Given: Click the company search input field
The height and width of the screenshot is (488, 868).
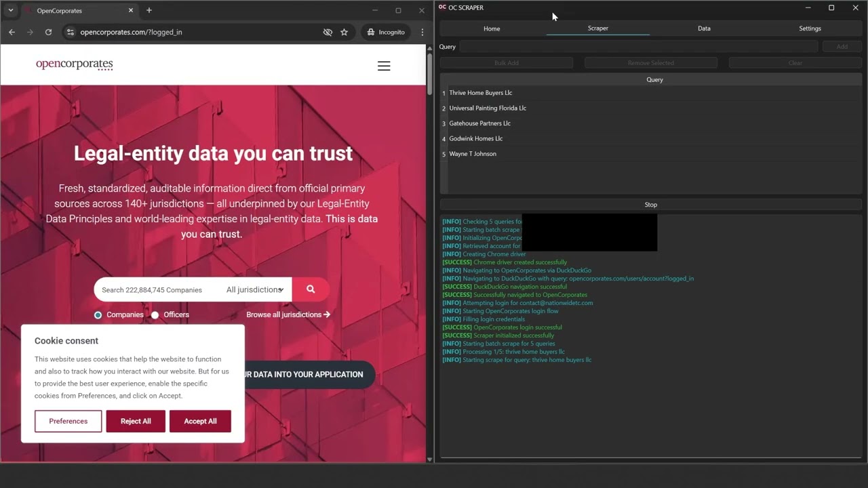Looking at the screenshot, I should [x=159, y=289].
